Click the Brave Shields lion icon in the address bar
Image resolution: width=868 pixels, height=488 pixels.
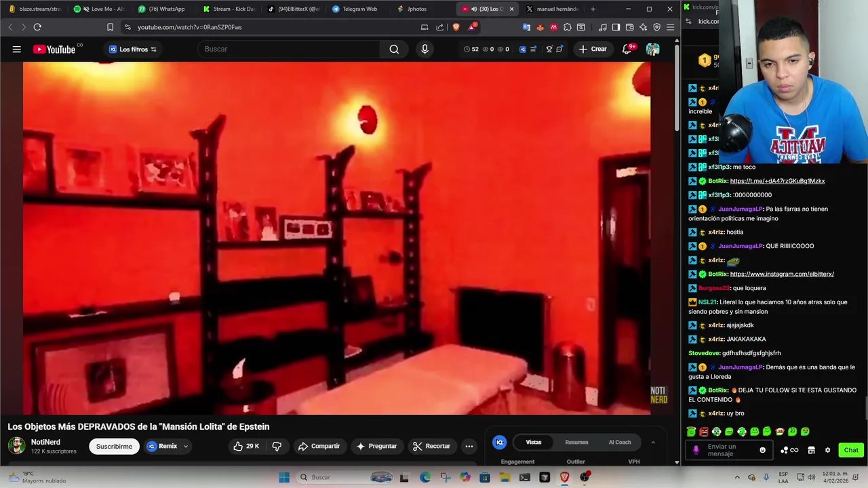coord(456,27)
